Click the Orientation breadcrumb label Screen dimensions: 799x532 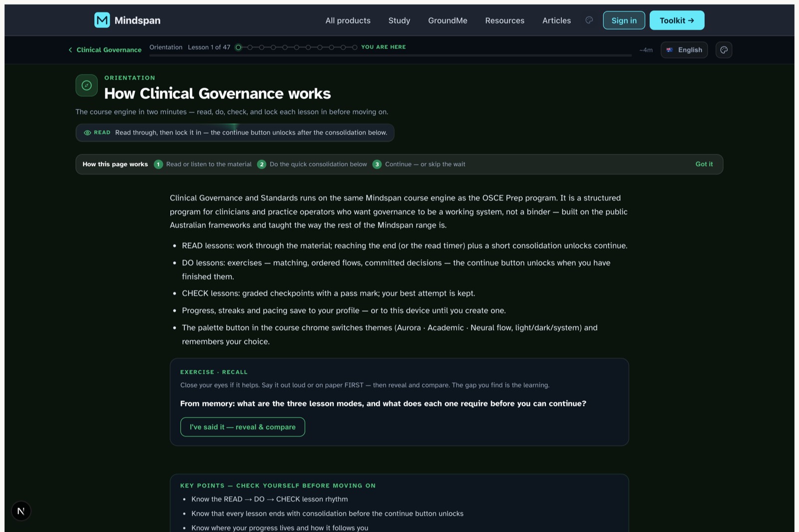[166, 47]
